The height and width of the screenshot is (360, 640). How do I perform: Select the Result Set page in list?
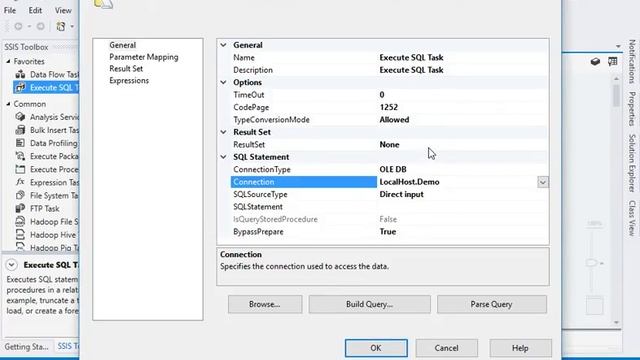coord(126,69)
